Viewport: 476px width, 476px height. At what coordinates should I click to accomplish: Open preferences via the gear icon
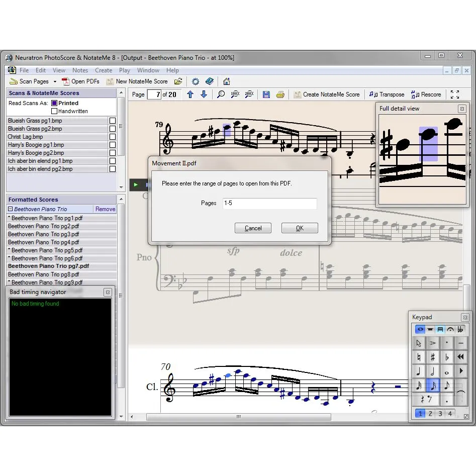click(x=196, y=81)
